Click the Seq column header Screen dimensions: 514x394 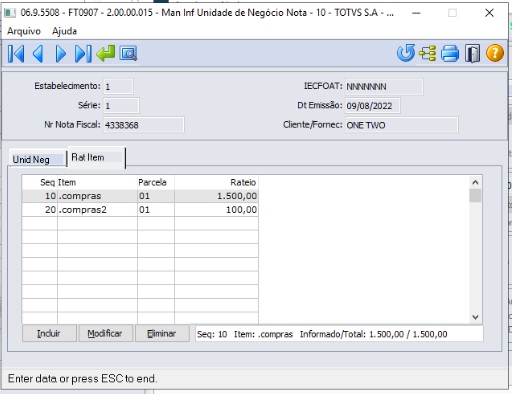coord(40,182)
